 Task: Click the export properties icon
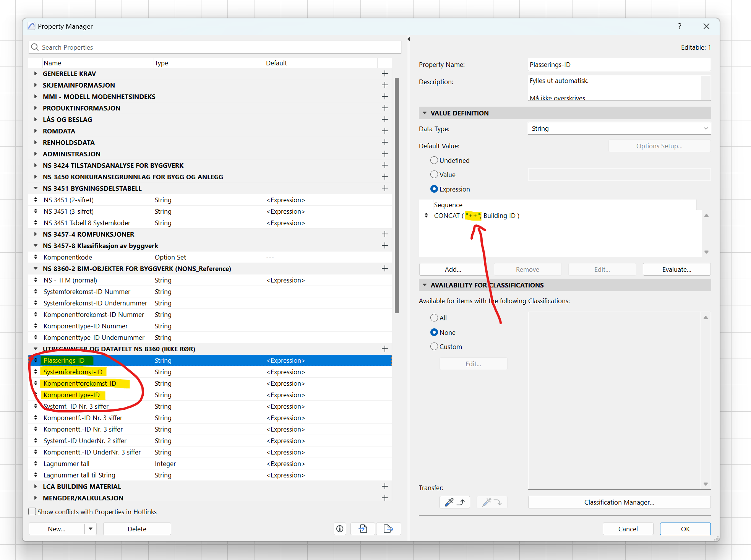388,529
